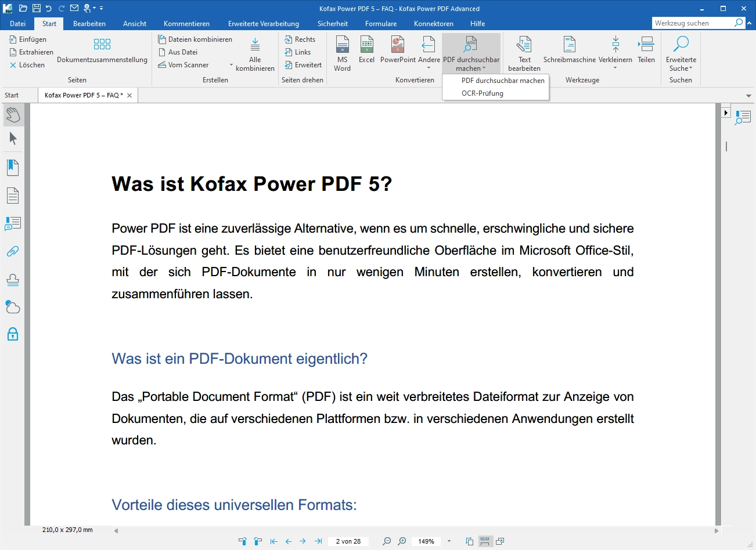756x550 pixels.
Task: Switch to the Start document tab
Action: tap(12, 95)
